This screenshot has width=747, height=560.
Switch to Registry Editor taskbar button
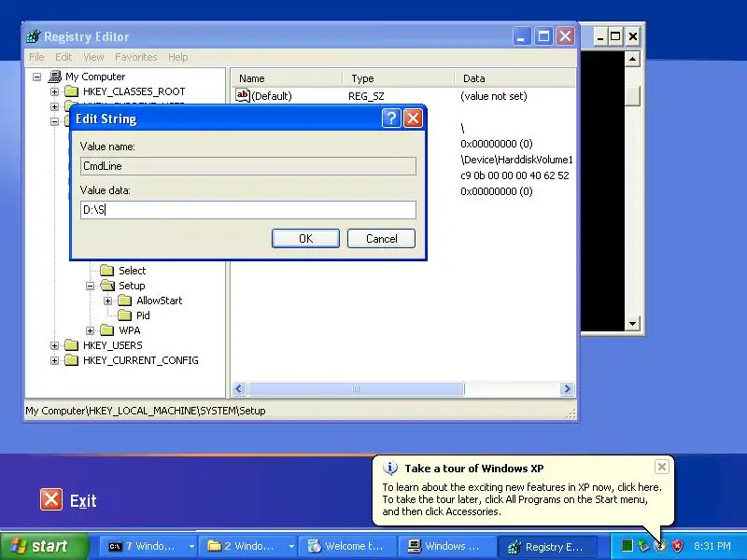click(x=547, y=547)
